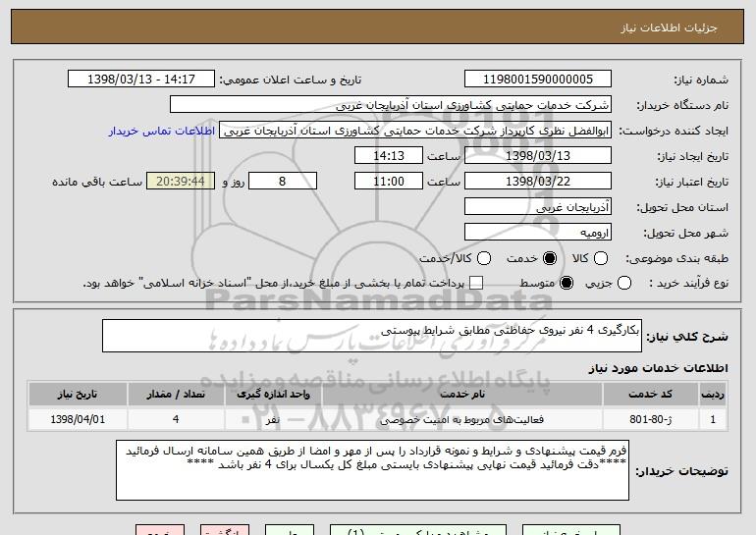Click service code cell ژ-80-801
The height and width of the screenshot is (535, 756).
650,419
